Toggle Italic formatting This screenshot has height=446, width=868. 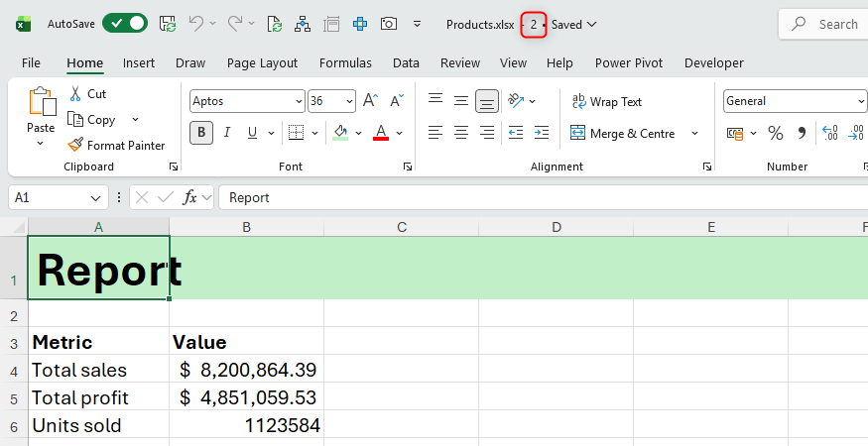click(227, 133)
